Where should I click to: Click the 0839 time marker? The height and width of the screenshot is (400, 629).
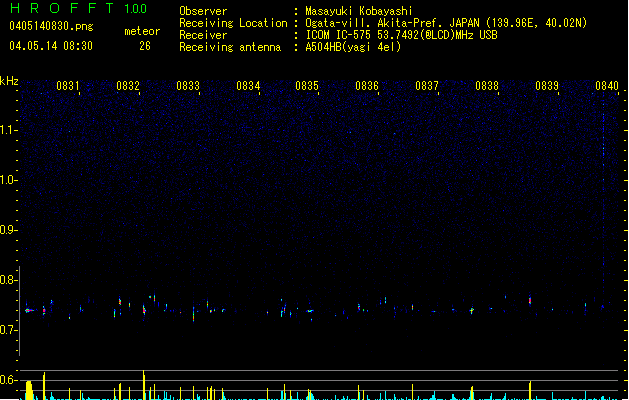(547, 86)
